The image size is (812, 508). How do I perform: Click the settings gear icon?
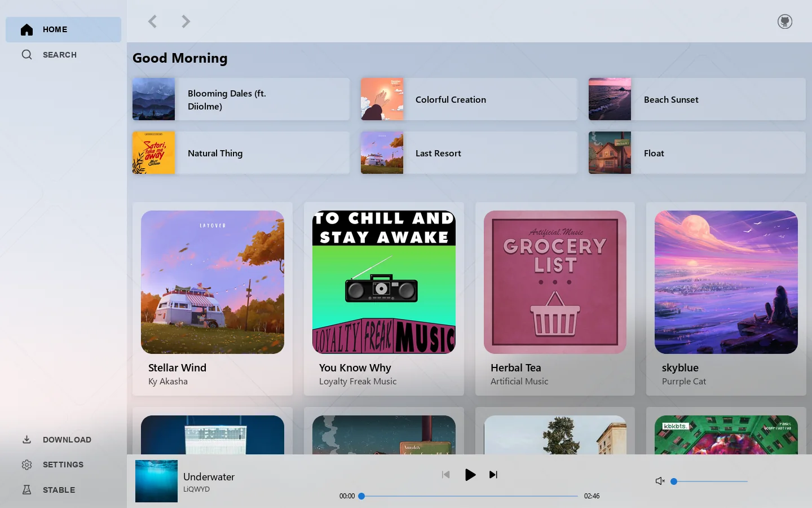click(x=27, y=465)
